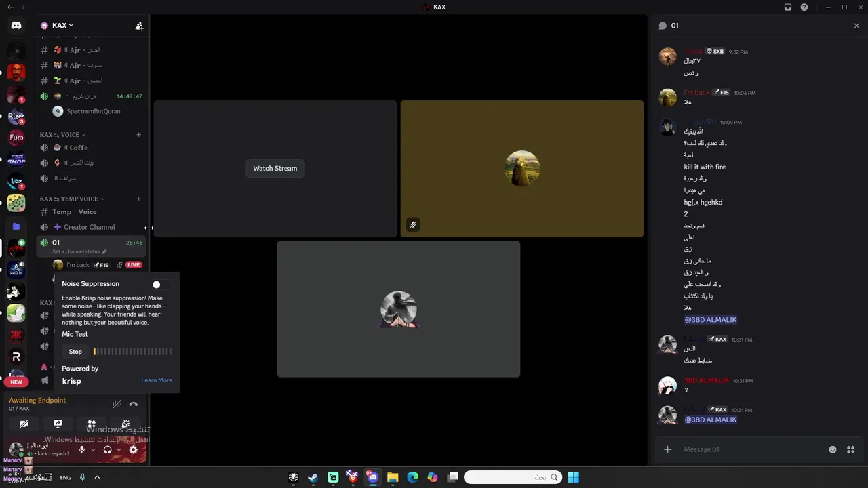
Task: Mute the microphone in user panel
Action: click(x=82, y=449)
